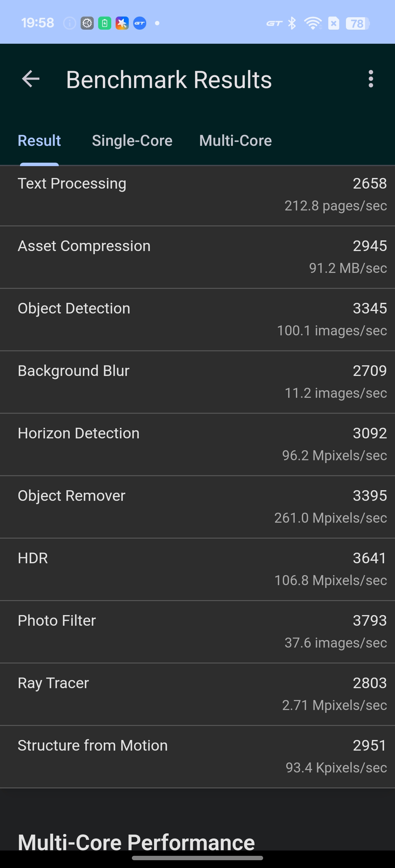The image size is (395, 868).
Task: Tap the blue GT notification icon
Action: click(140, 23)
